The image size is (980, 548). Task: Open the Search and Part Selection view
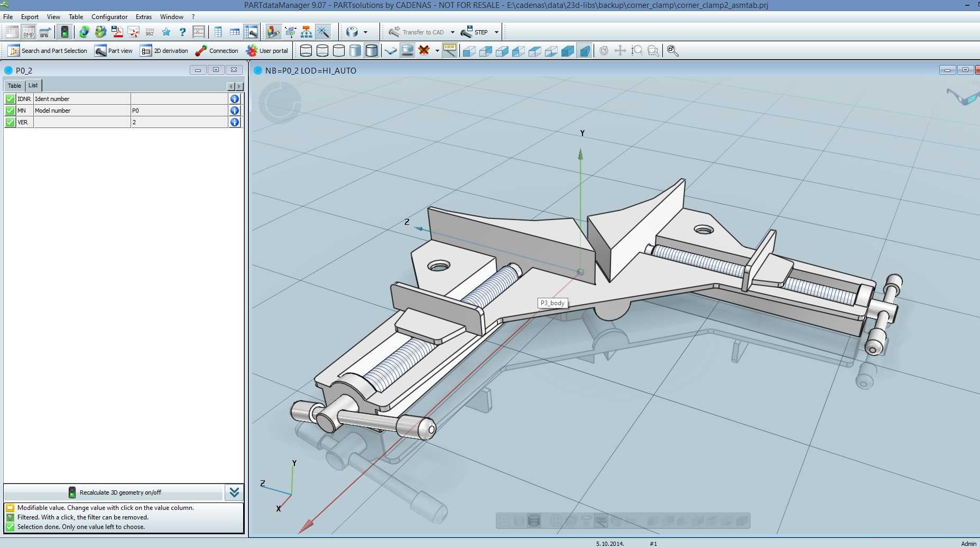[x=48, y=51]
